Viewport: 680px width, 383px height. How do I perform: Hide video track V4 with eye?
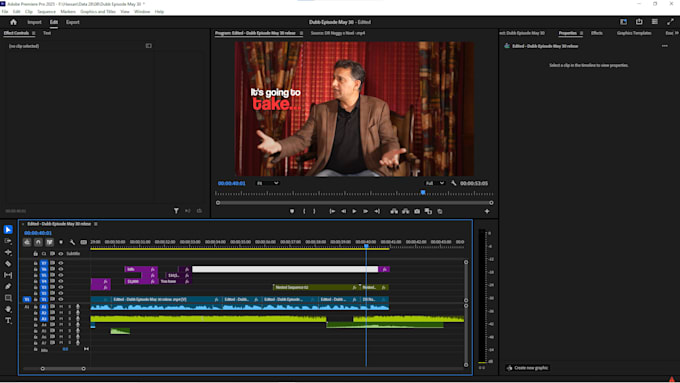(61, 281)
